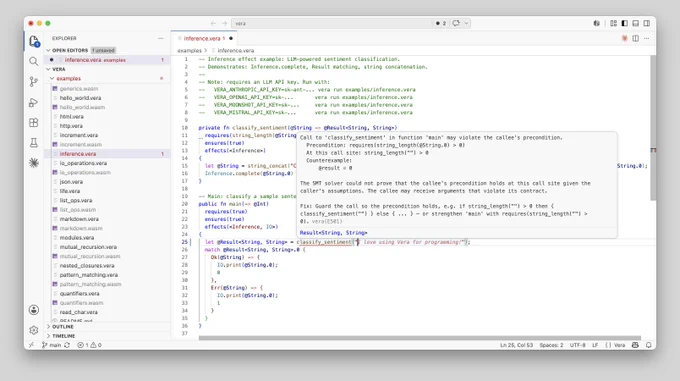Click the UTF-8 encoding status item

pyautogui.click(x=578, y=345)
